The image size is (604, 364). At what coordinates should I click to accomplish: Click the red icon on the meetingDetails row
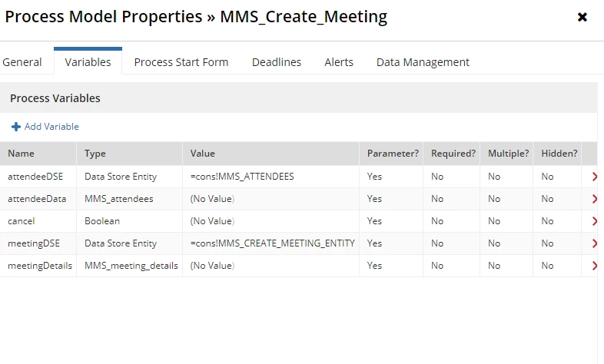coord(595,266)
